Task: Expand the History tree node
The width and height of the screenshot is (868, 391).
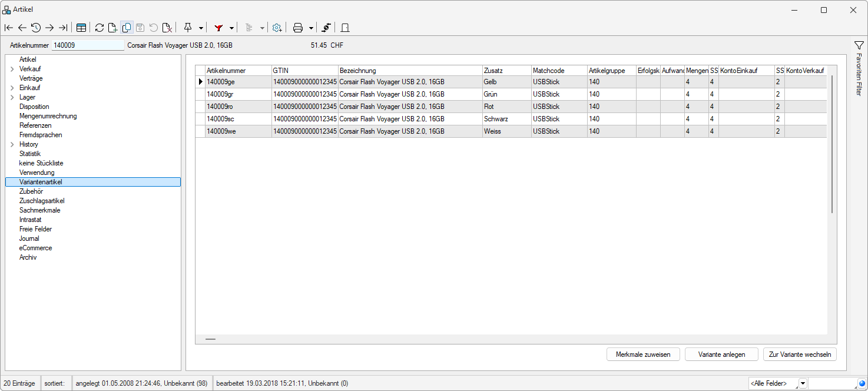Action: click(x=12, y=144)
